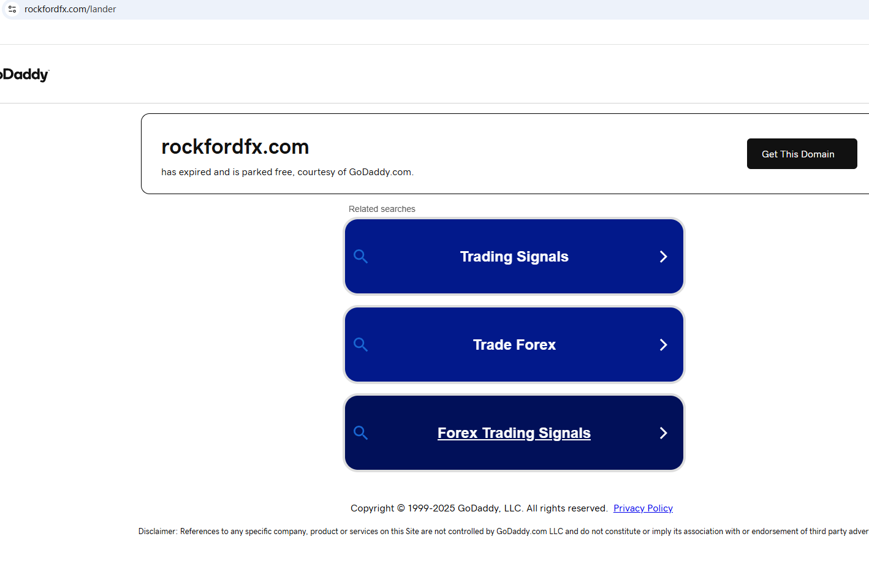Click the chevron arrow on Trading Signals
The image size is (869, 588).
[663, 257]
